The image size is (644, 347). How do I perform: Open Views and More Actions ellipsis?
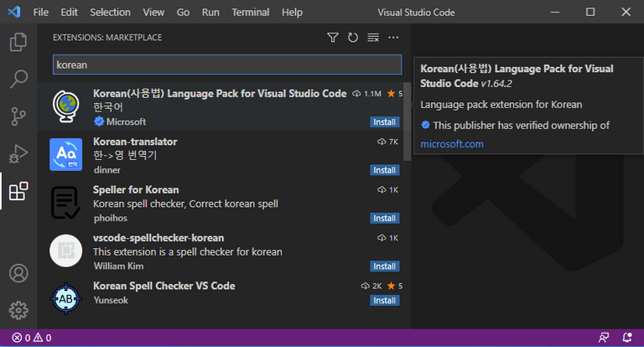(393, 38)
